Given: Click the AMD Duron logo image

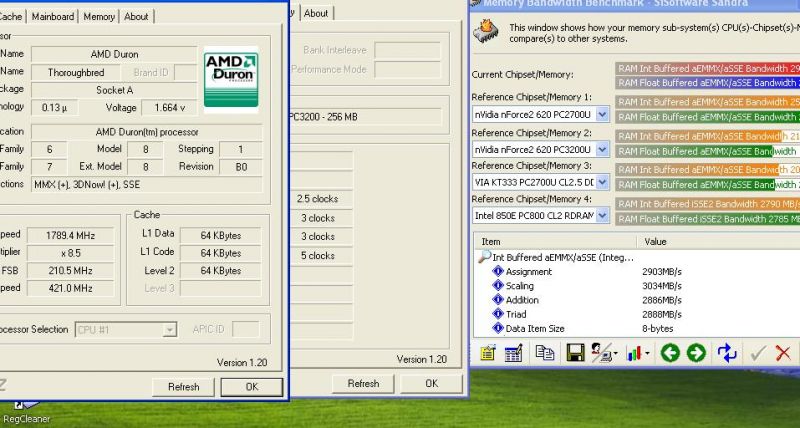Looking at the screenshot, I should pos(231,80).
